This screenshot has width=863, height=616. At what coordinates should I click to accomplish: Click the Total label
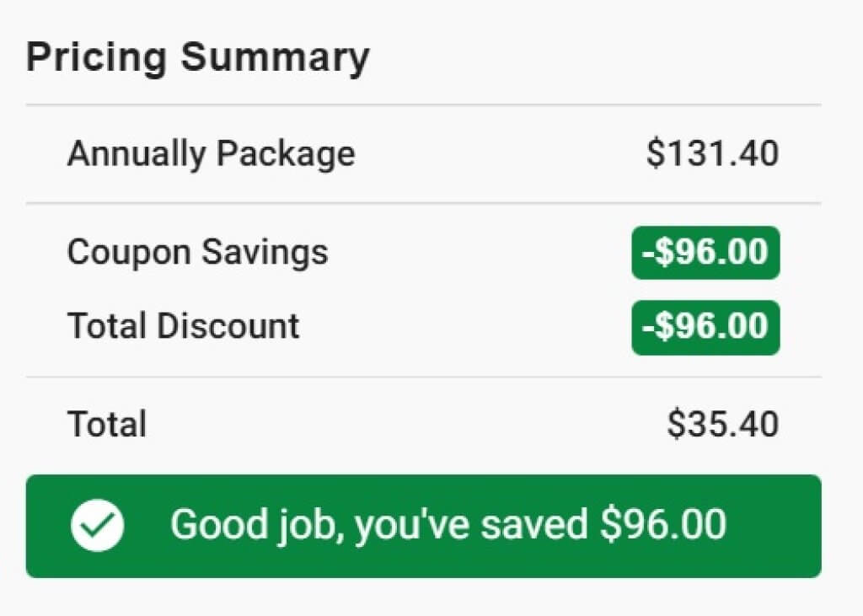coord(107,424)
